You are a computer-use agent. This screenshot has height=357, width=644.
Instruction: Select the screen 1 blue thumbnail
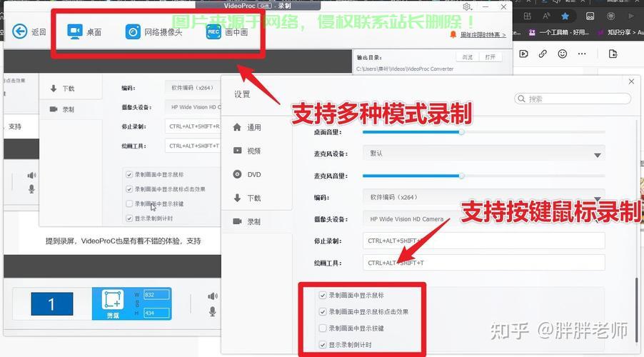[x=51, y=304]
